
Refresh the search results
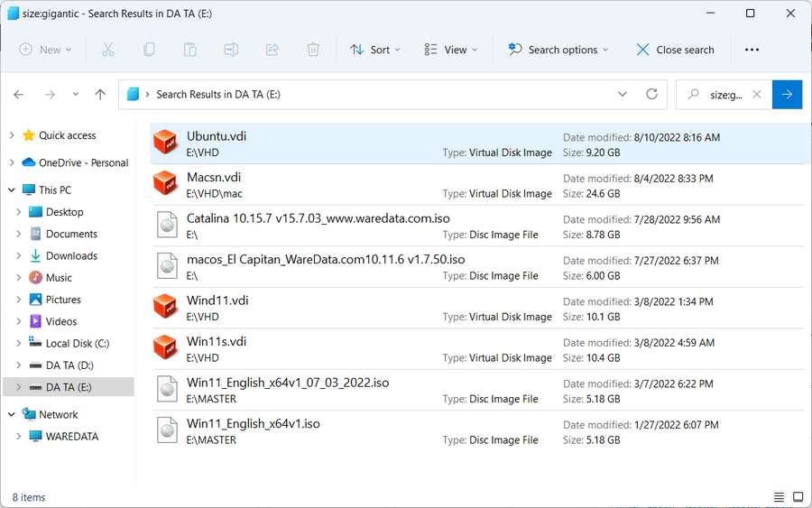point(652,94)
